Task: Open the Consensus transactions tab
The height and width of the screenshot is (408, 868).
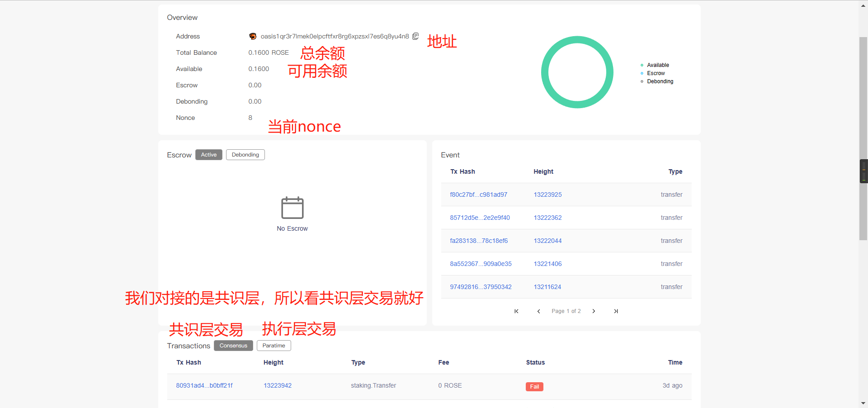Action: click(233, 346)
